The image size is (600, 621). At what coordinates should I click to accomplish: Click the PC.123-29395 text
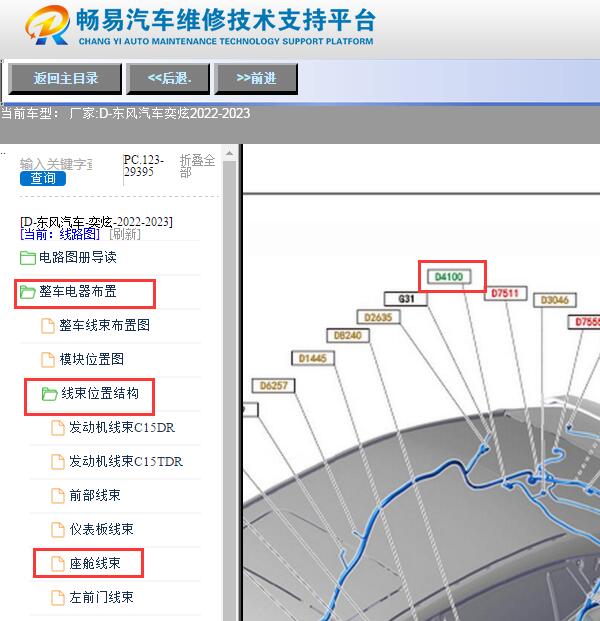(x=143, y=166)
